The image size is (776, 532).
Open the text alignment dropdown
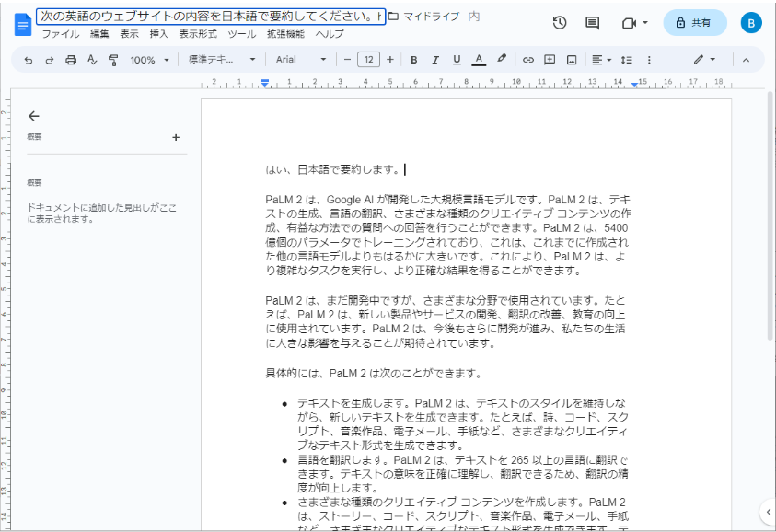pyautogui.click(x=602, y=60)
